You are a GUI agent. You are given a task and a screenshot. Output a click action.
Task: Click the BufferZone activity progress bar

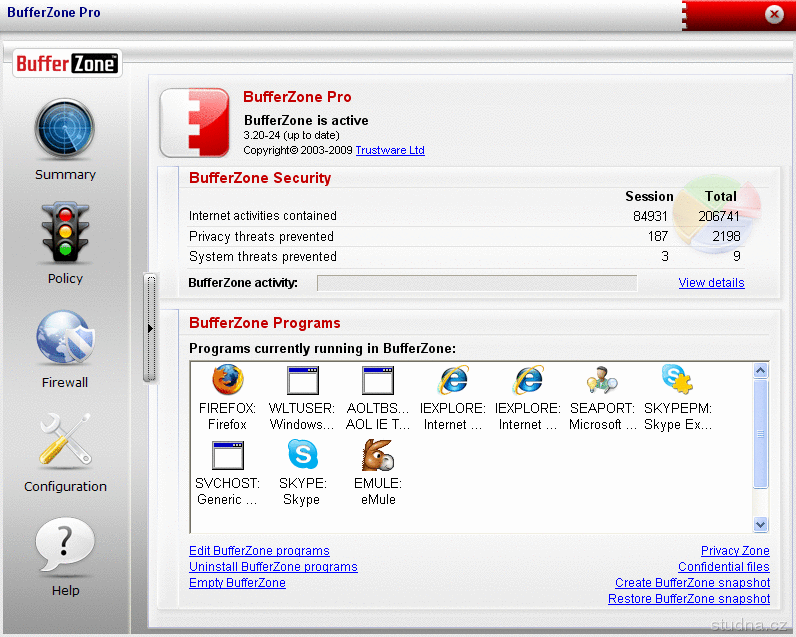point(476,283)
